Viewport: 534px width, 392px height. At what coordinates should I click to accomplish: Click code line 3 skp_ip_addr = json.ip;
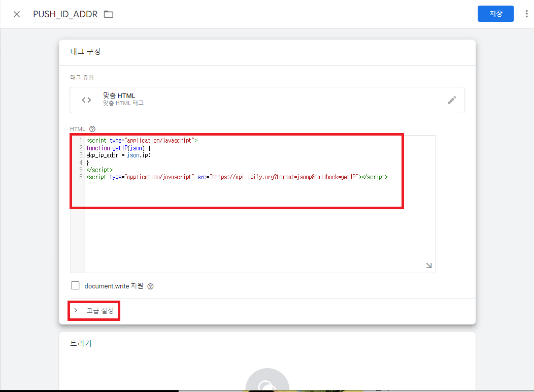pos(118,155)
